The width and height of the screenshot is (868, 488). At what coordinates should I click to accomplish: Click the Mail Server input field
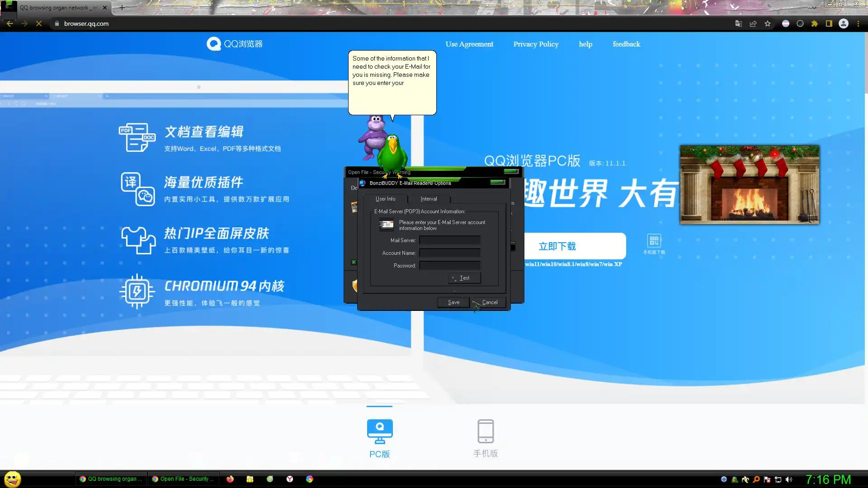[x=449, y=240]
